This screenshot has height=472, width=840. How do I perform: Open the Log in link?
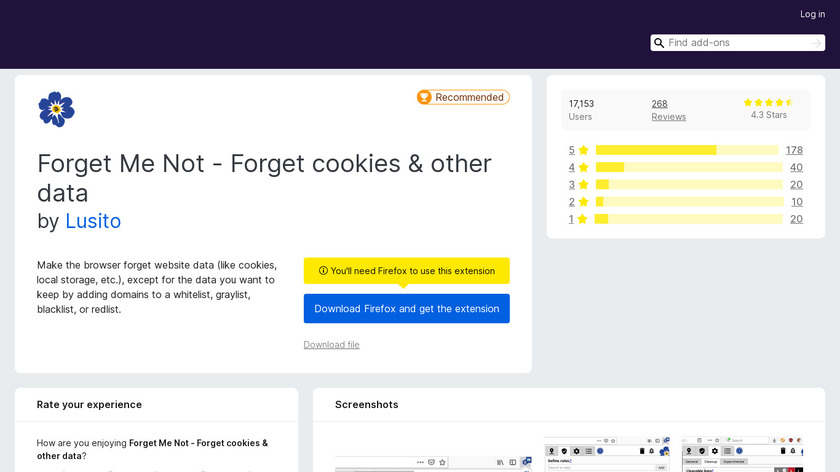[812, 14]
